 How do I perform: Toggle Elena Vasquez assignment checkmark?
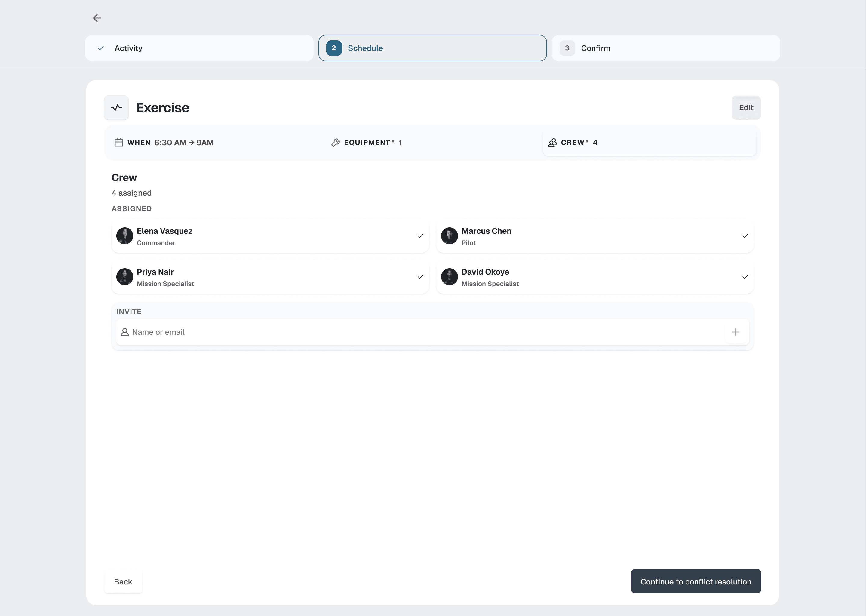click(x=420, y=236)
